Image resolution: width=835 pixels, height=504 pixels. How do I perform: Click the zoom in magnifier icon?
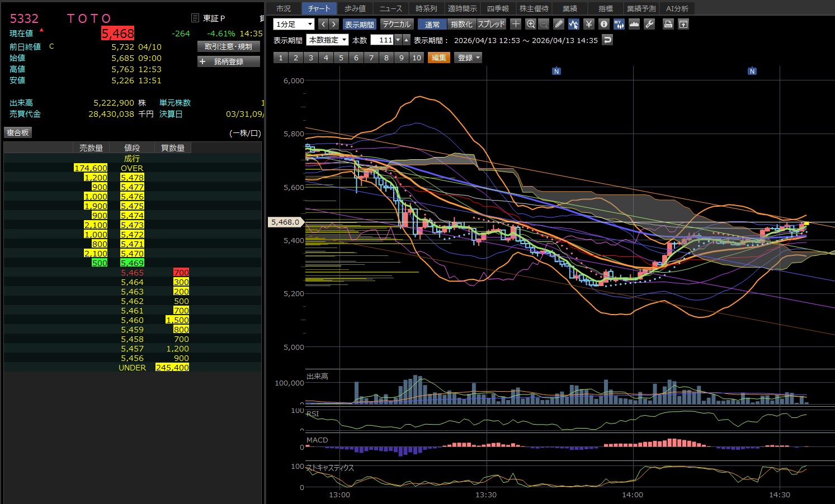point(531,24)
